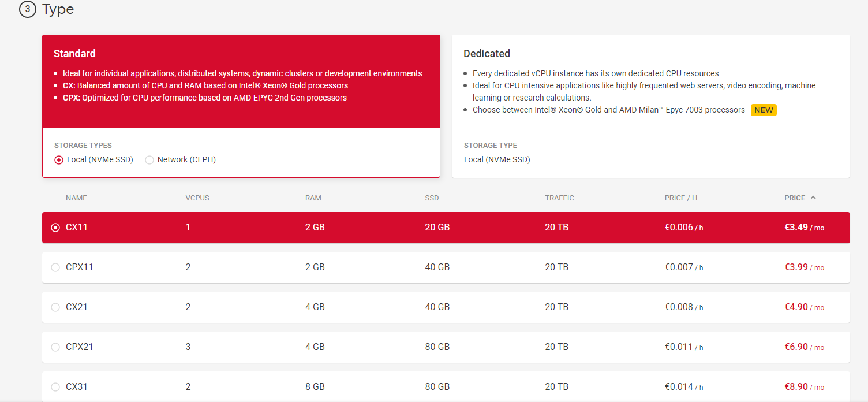Select Network (CEPH) storage radio button

[149, 160]
